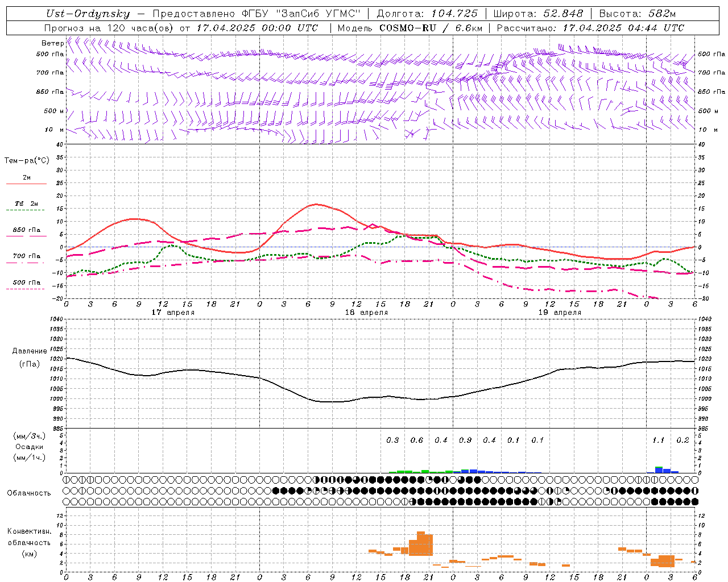Click the "Ветер" wind panel label
The width and height of the screenshot is (728, 582).
coord(52,43)
